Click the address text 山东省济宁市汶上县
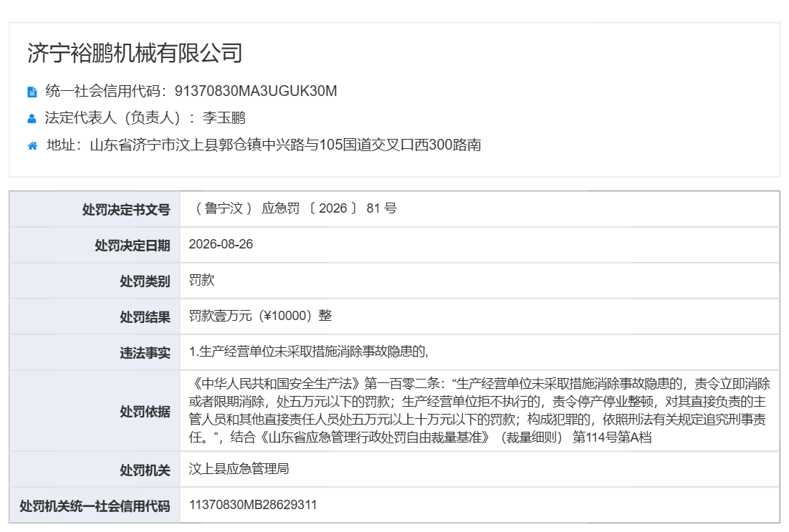 pyautogui.click(x=154, y=145)
